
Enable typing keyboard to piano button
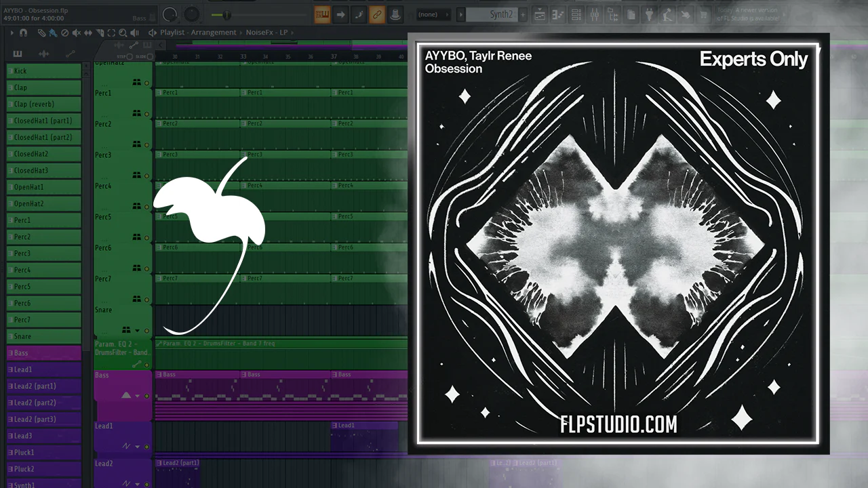point(323,14)
